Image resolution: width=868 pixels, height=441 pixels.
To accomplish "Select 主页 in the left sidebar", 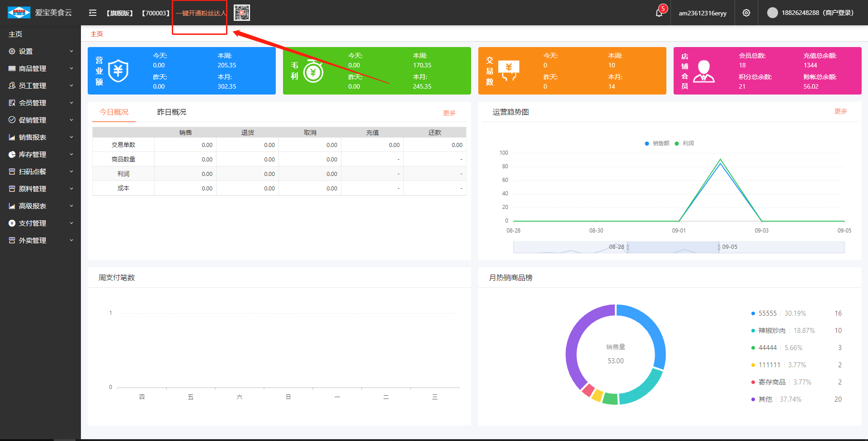I will (x=15, y=34).
